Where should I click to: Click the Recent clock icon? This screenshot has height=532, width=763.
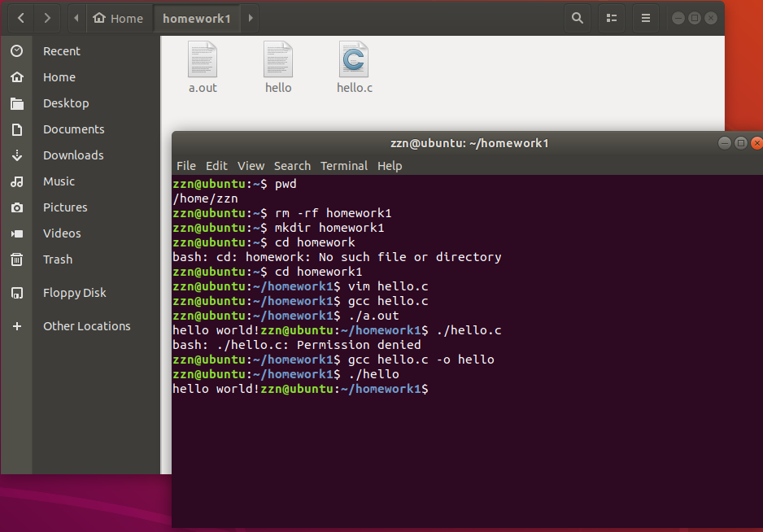click(17, 51)
